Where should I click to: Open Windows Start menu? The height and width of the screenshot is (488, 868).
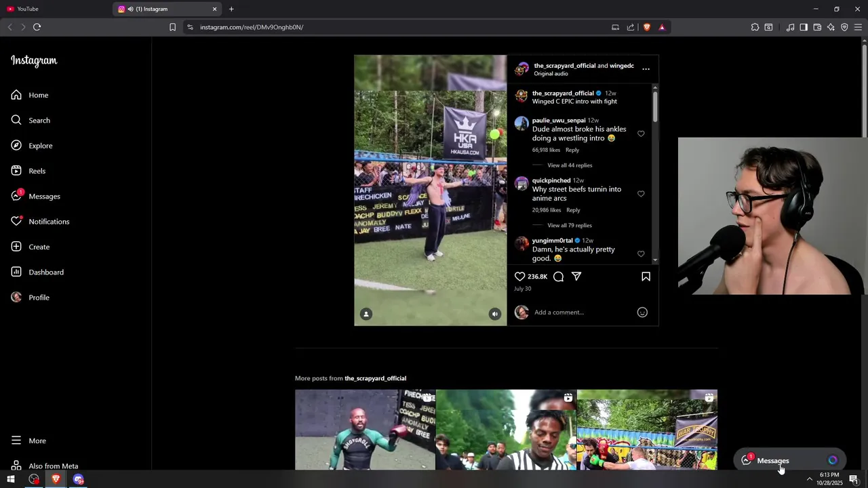[11, 479]
